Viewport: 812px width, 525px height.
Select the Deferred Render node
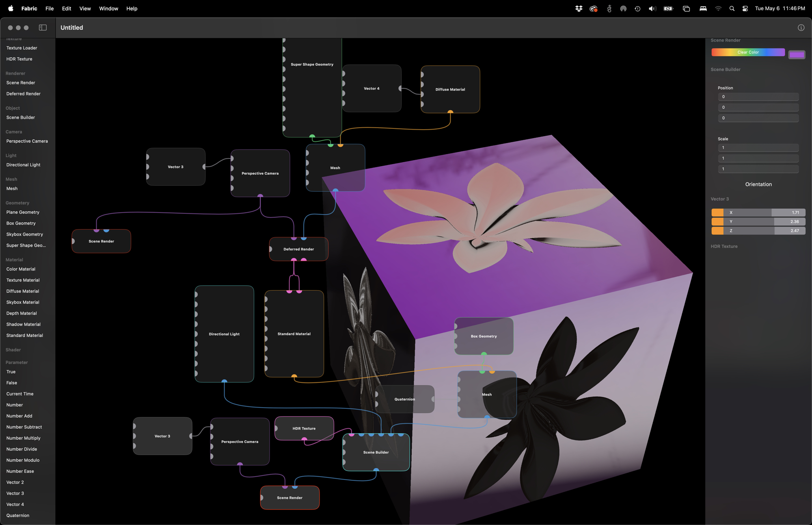click(299, 249)
